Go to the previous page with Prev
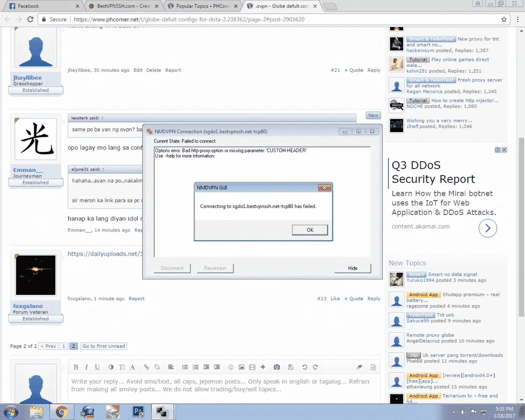525x420 pixels. (x=48, y=346)
